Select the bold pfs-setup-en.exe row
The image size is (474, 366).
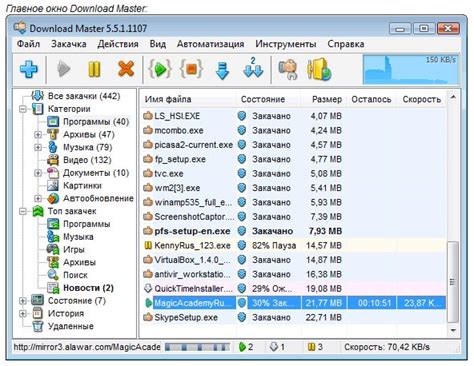point(293,231)
